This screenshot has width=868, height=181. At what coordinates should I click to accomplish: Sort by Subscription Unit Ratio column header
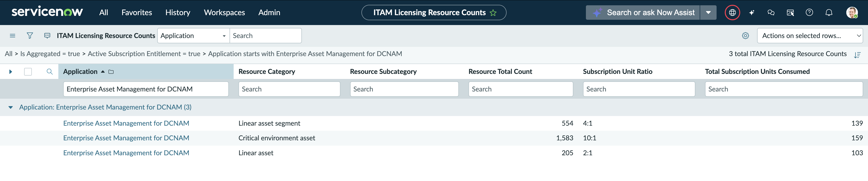coord(617,72)
